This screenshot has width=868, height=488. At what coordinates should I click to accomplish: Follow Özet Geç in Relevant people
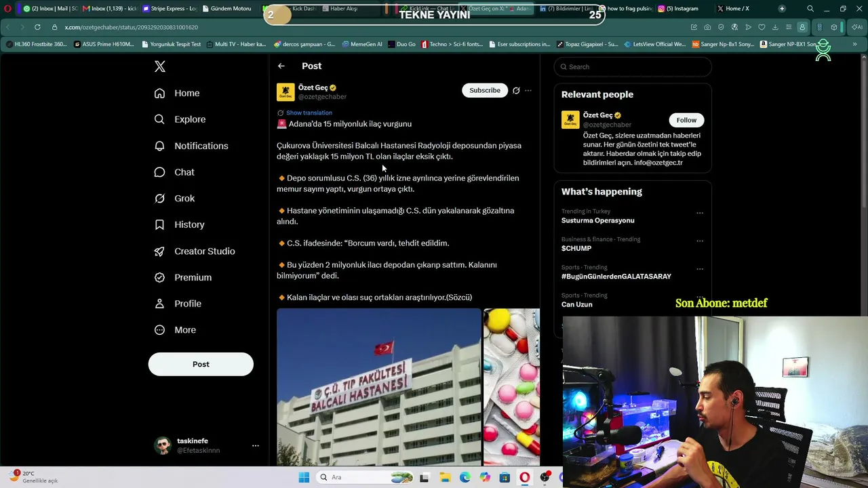686,120
